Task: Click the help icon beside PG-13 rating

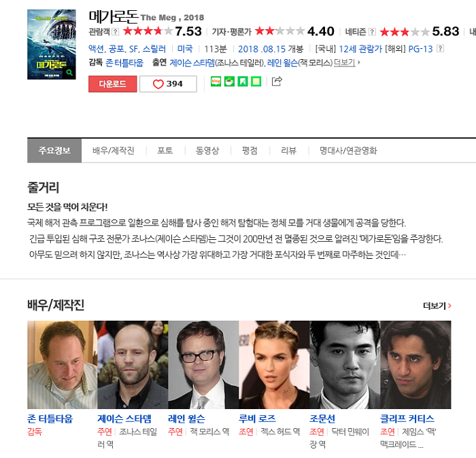Action: pos(440,48)
